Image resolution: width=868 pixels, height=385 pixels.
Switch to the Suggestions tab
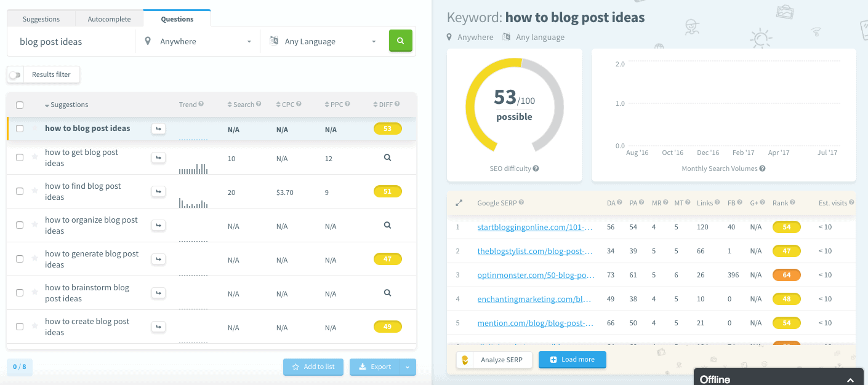(41, 19)
